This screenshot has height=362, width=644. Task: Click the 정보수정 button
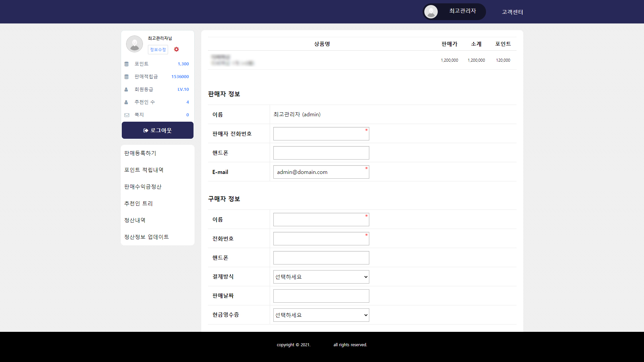point(158,50)
